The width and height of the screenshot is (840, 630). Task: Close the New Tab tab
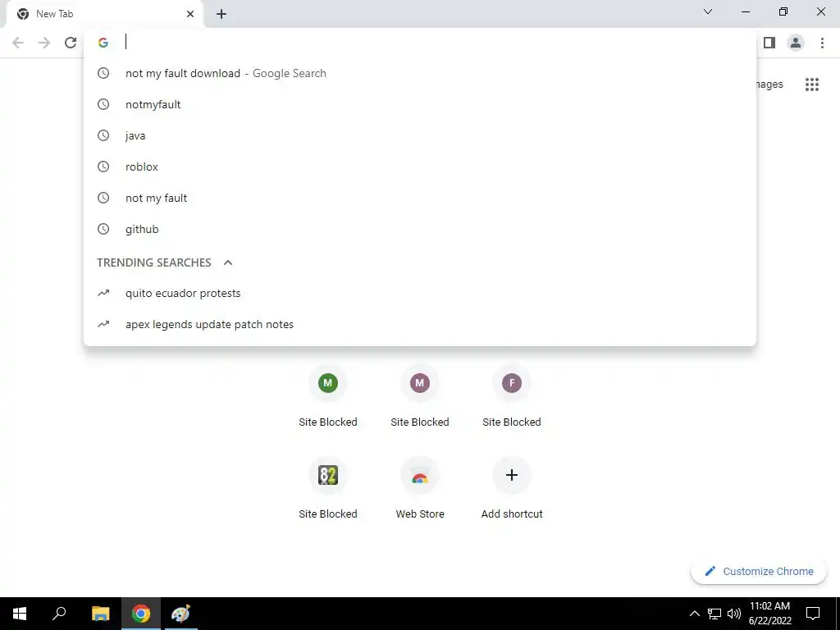[x=190, y=14]
